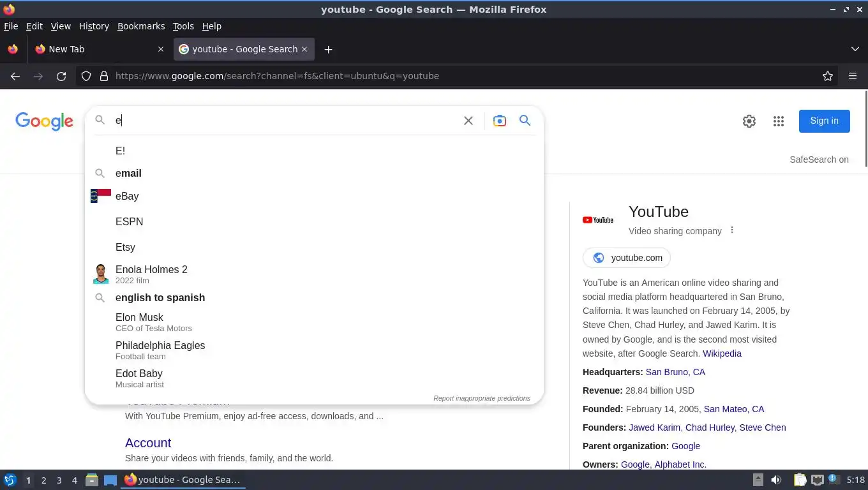Open the Help menu
Image resolution: width=868 pixels, height=490 pixels.
pyautogui.click(x=212, y=26)
